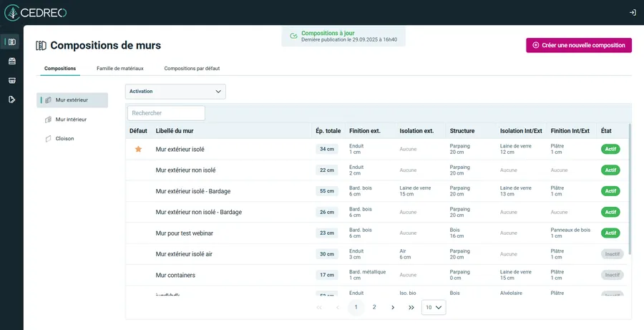Switch to the Famille de matériaux tab

point(120,68)
